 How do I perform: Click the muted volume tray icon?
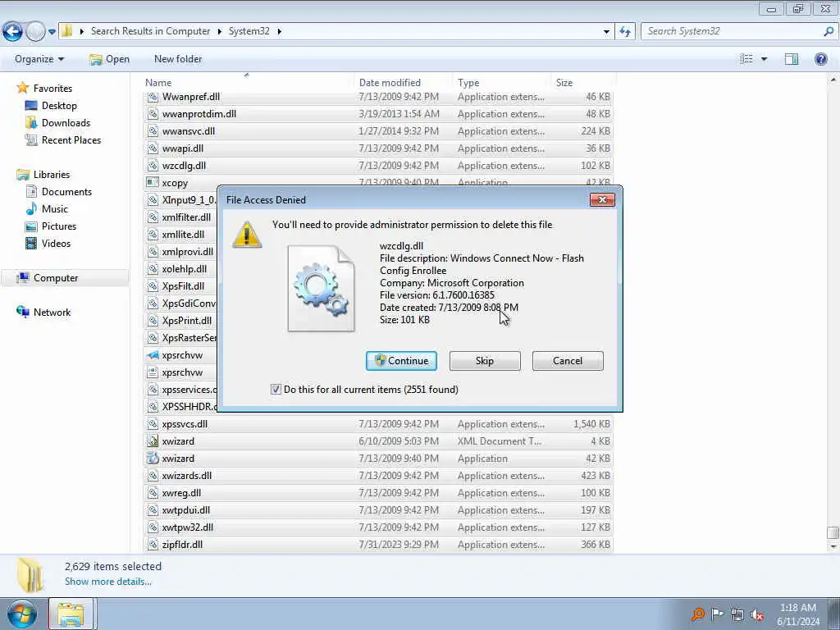coord(757,614)
